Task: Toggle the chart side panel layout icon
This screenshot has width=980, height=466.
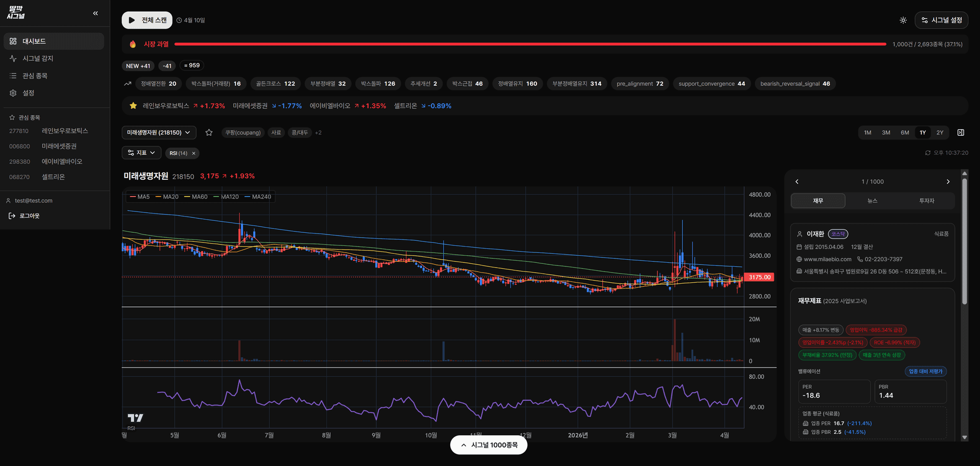Action: coord(961,133)
